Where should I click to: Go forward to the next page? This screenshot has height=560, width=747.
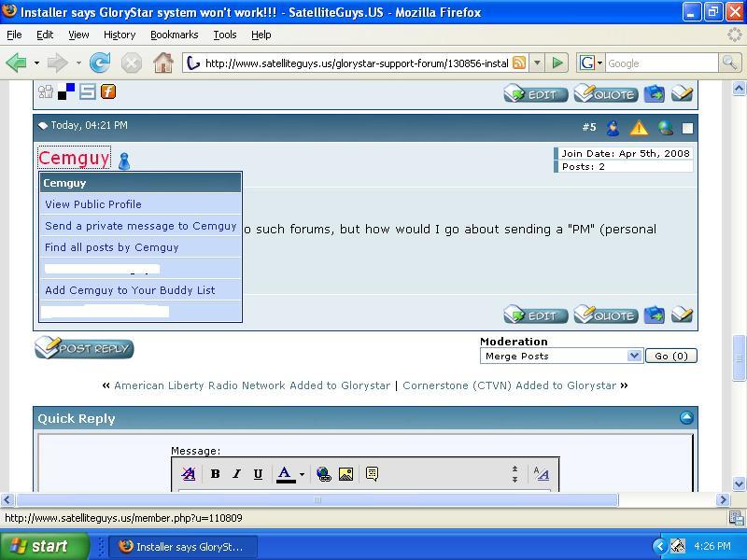pos(57,63)
